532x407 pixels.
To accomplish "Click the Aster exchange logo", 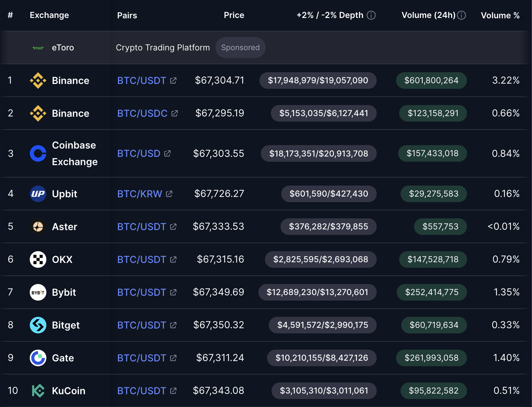I will [38, 227].
